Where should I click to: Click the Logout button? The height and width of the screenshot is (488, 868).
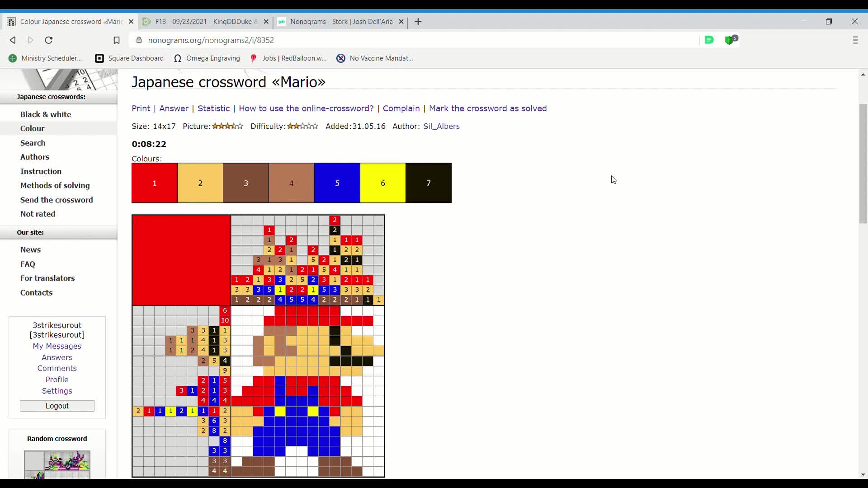click(57, 405)
